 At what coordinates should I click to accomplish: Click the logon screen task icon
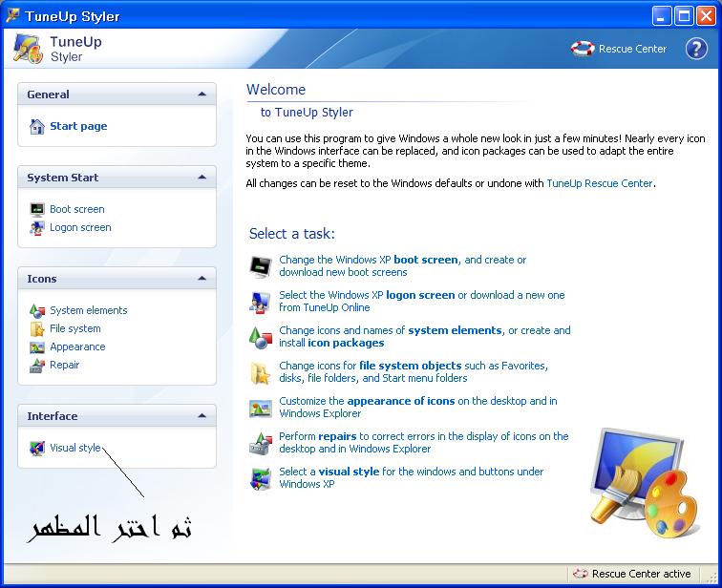(261, 302)
